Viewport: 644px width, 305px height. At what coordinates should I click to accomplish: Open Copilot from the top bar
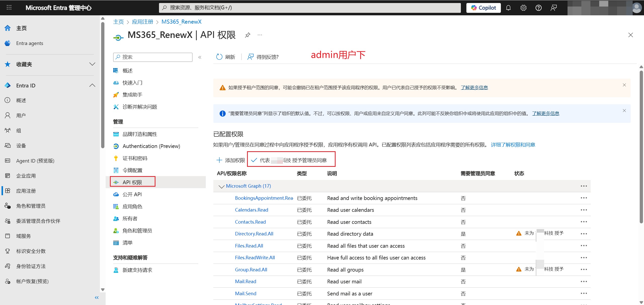(484, 8)
